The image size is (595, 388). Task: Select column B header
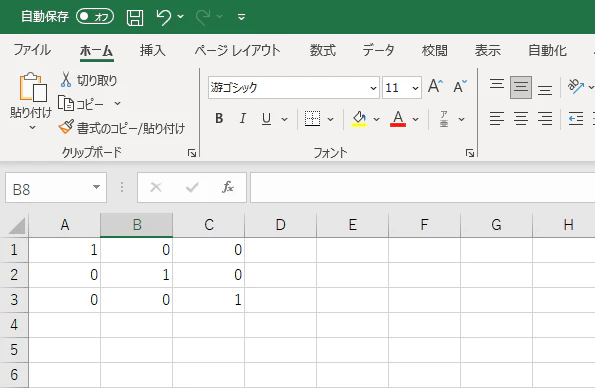[x=137, y=225]
